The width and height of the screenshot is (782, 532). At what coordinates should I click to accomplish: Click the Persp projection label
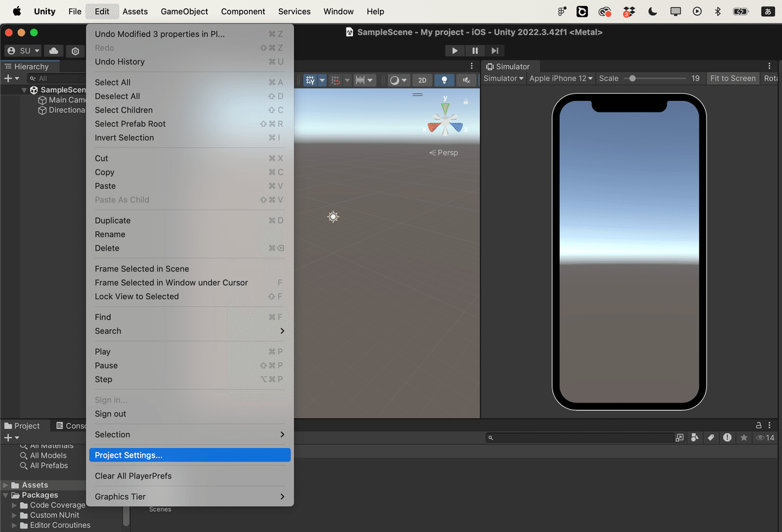[444, 152]
